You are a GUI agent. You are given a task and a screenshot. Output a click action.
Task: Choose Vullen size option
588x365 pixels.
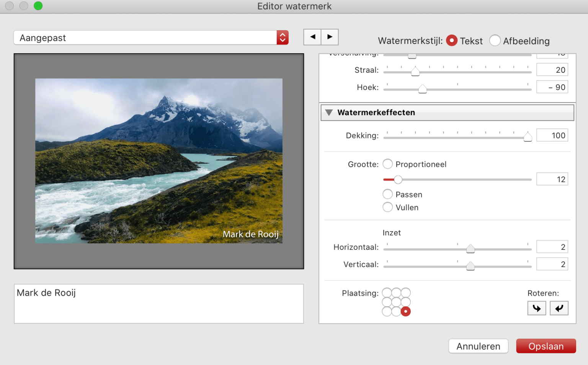388,207
